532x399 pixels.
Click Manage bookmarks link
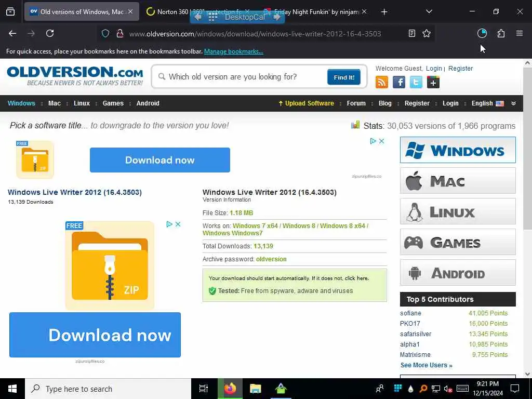tap(233, 51)
